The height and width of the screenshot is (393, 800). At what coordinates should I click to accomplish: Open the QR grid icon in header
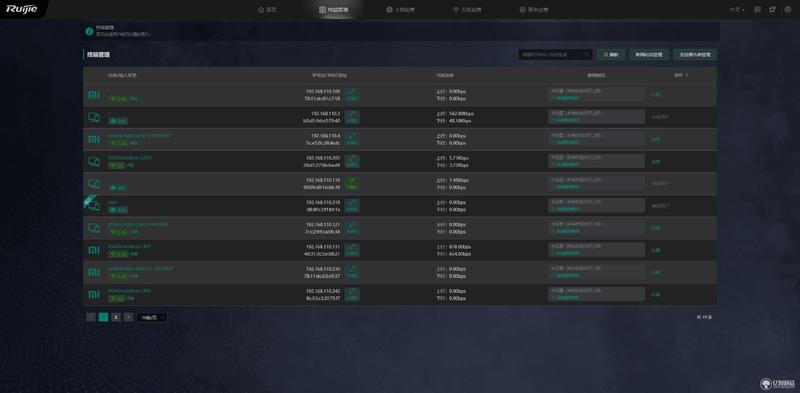pos(757,10)
